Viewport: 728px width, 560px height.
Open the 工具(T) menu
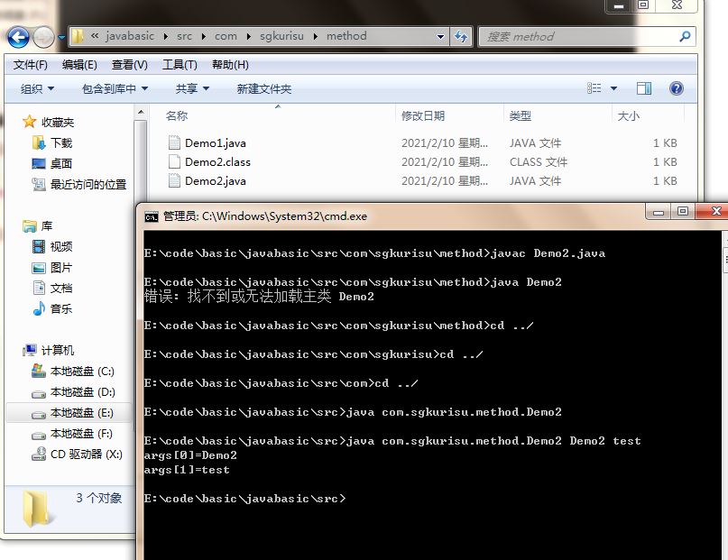tap(180, 65)
